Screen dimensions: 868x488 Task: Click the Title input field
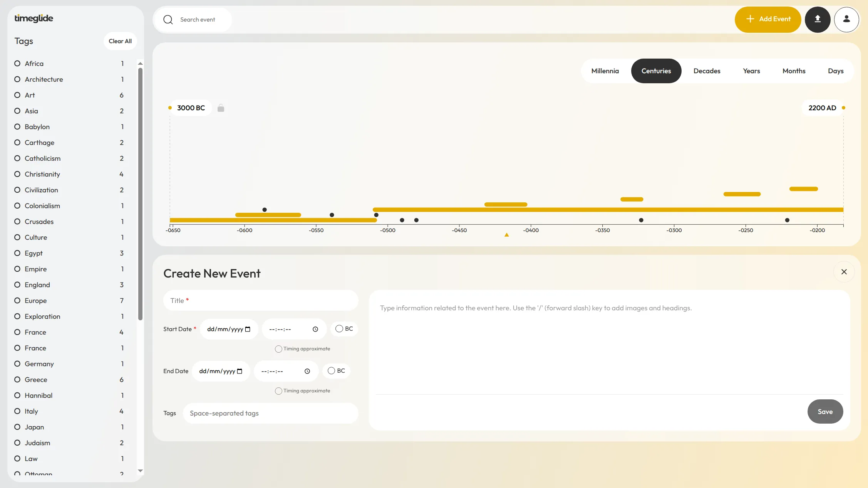[260, 300]
